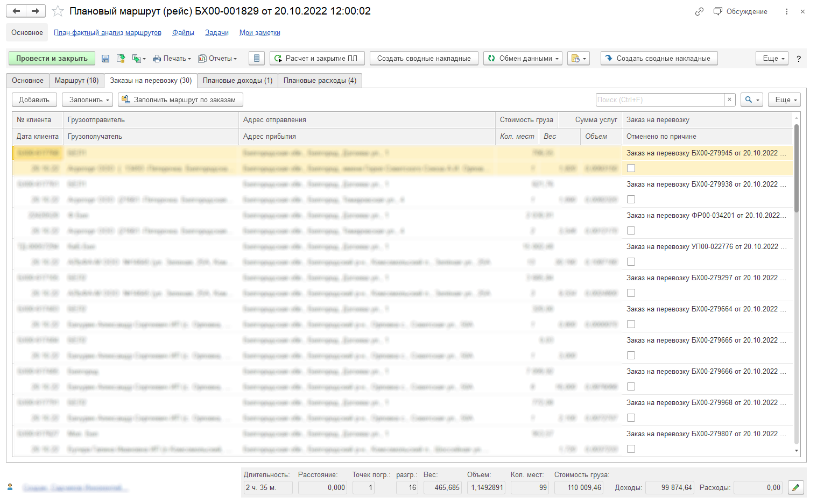Open the Обмен данными dropdown
817x504 pixels.
(523, 59)
